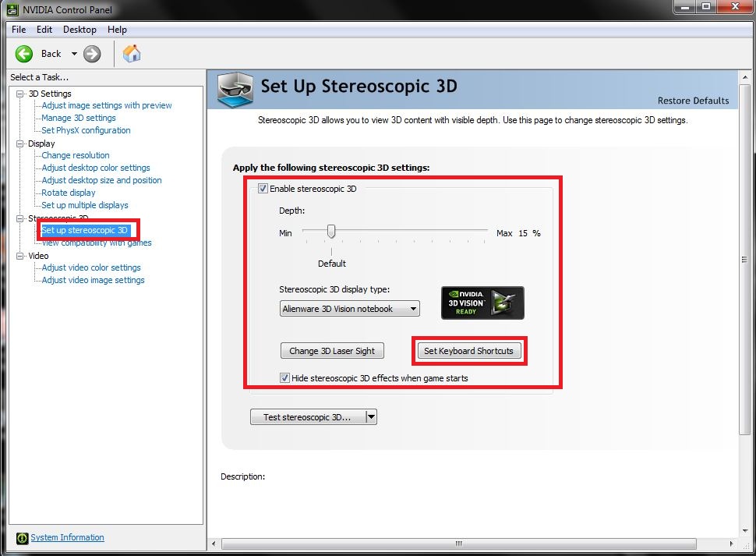The height and width of the screenshot is (556, 756).
Task: Click the Depth slider handle
Action: click(330, 232)
